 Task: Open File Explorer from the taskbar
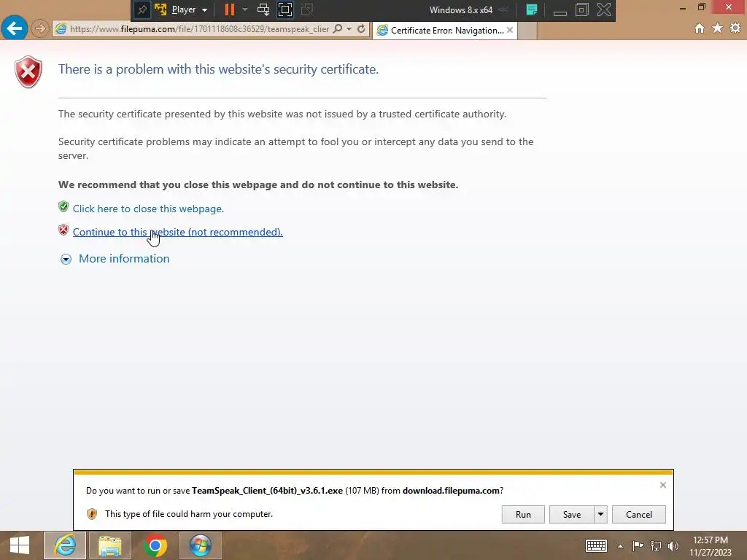(110, 545)
